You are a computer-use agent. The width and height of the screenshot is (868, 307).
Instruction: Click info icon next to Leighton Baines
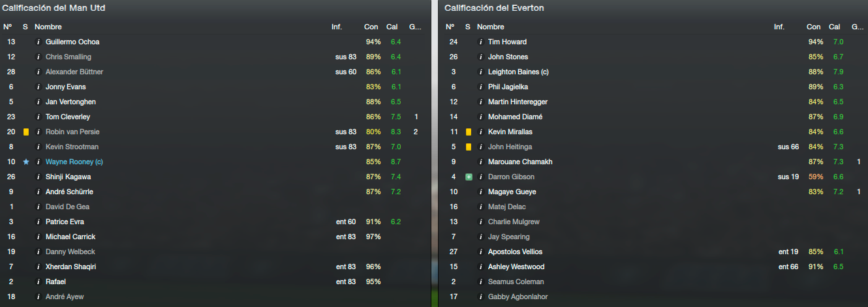click(481, 72)
